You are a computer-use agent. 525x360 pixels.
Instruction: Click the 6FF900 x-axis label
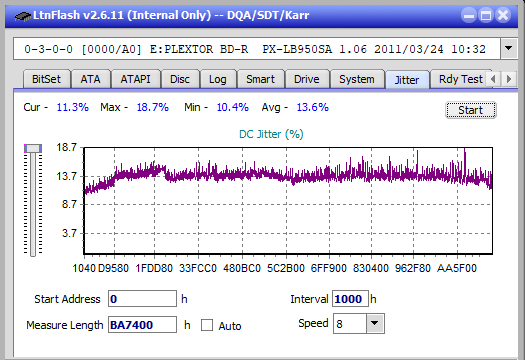[x=329, y=268]
